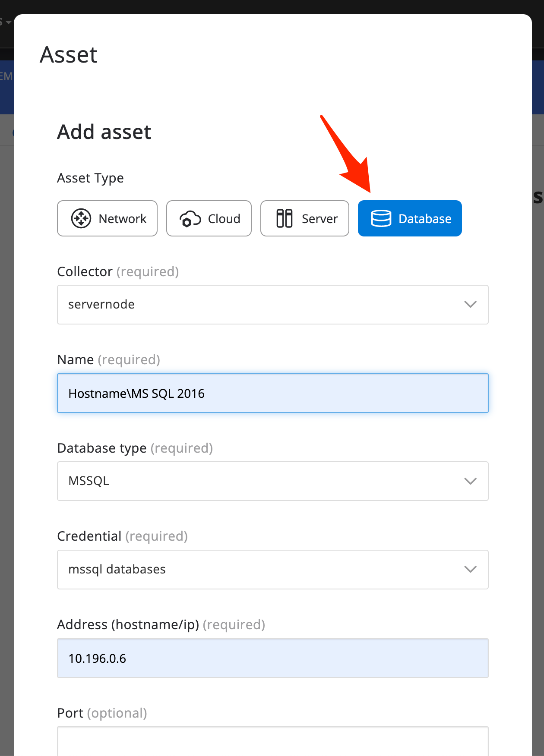Image resolution: width=544 pixels, height=756 pixels.
Task: Click the chevron arrow in Credential field
Action: (x=470, y=569)
